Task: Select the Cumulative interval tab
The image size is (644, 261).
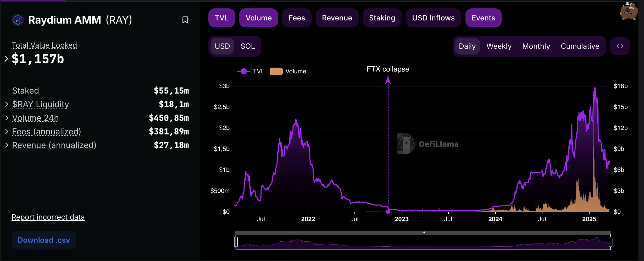Action: (x=580, y=46)
